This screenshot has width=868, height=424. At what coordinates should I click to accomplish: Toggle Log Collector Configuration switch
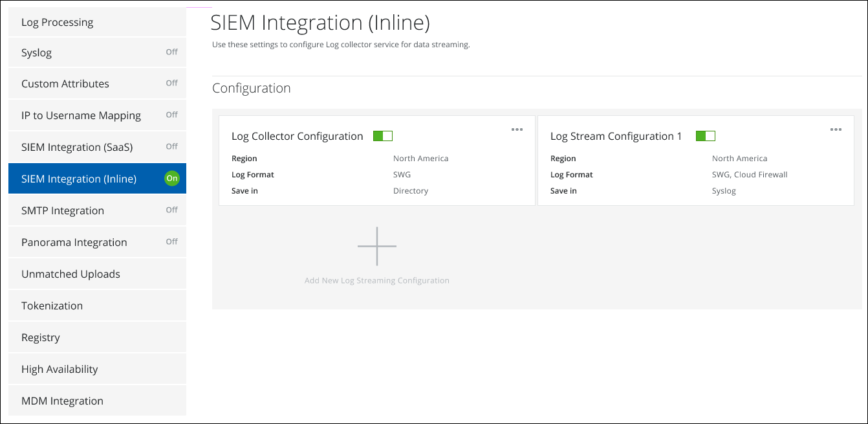383,136
